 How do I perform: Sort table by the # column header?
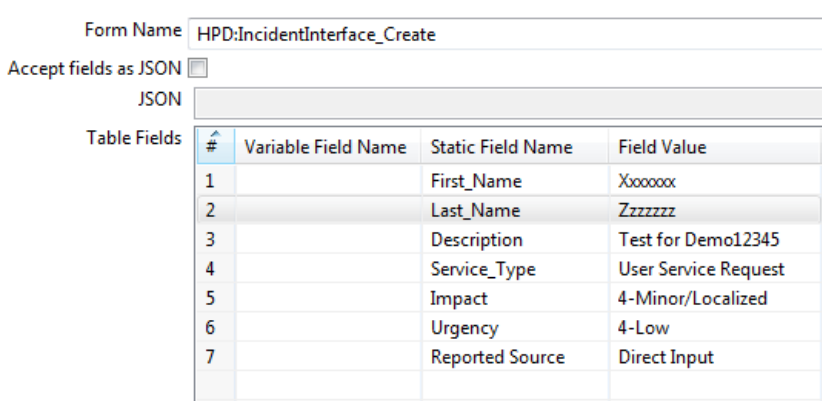(212, 146)
